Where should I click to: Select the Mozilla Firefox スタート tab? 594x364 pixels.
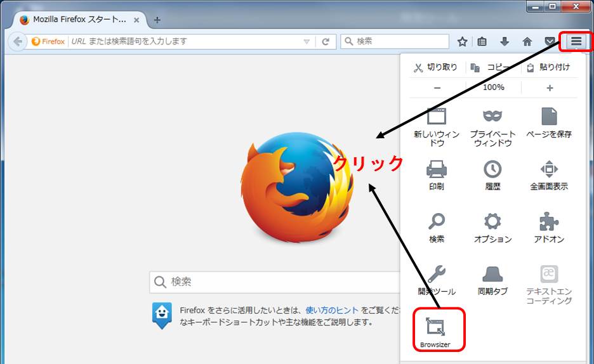79,19
